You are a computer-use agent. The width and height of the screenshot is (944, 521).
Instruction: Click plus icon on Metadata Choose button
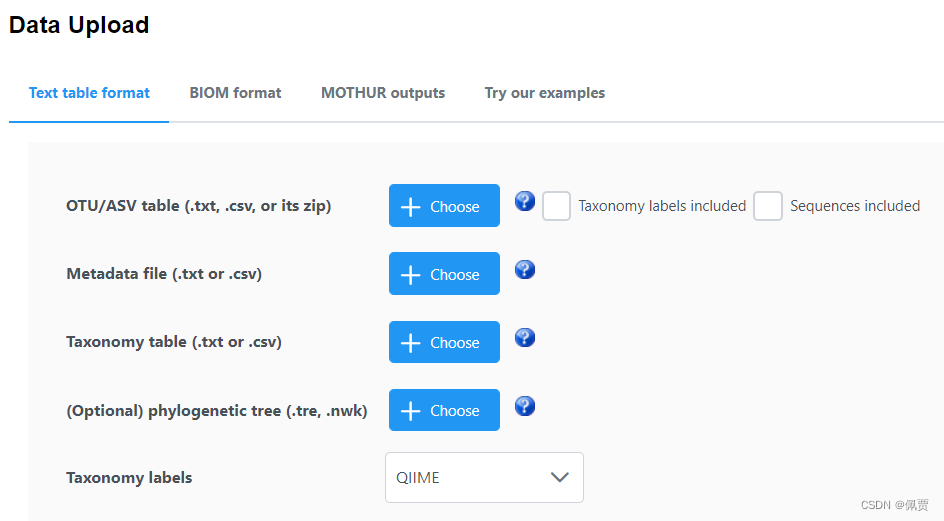(410, 275)
